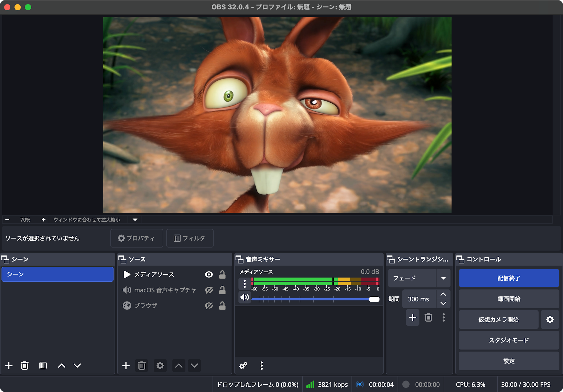The height and width of the screenshot is (392, 563).
Task: Select the シーン scene item
Action: [57, 274]
